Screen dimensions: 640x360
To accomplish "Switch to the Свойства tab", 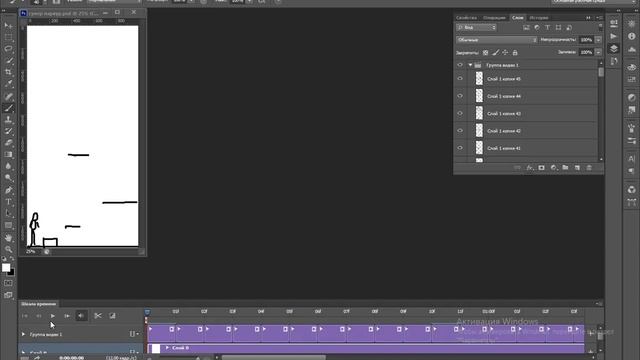I will pos(467,18).
